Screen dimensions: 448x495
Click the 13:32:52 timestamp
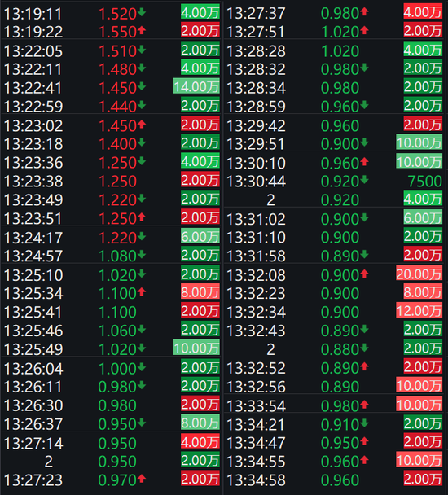[x=256, y=368]
